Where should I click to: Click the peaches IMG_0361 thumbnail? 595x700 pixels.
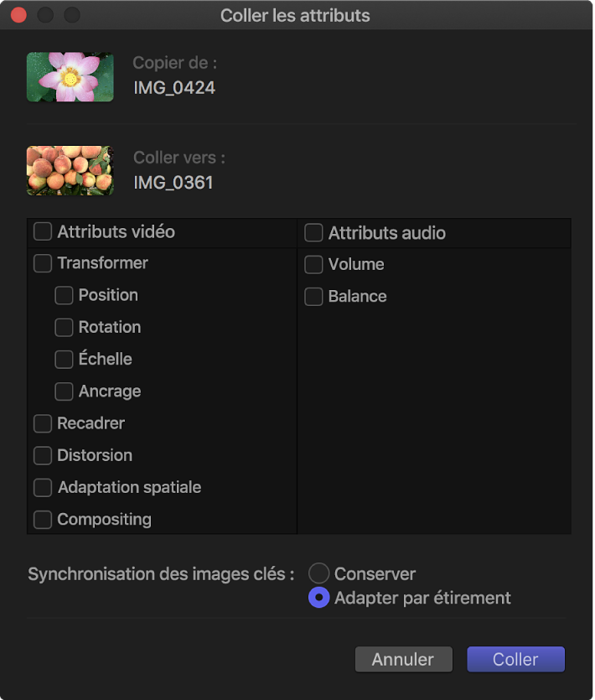point(70,171)
